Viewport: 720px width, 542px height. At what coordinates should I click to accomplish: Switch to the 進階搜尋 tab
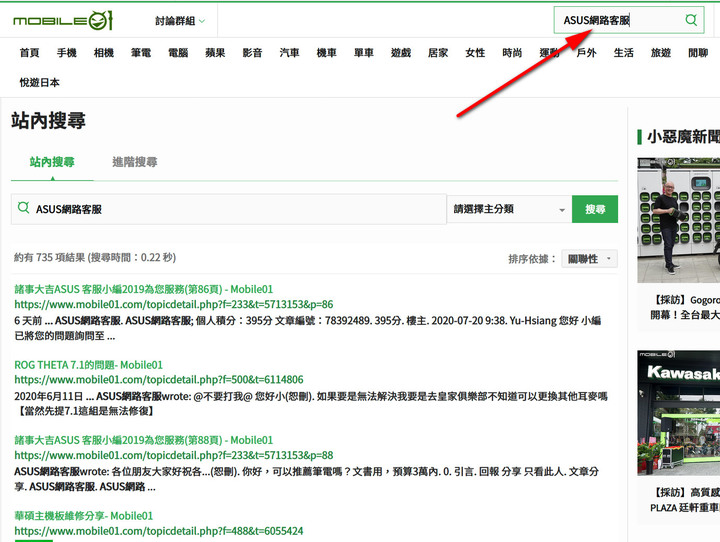click(x=135, y=162)
